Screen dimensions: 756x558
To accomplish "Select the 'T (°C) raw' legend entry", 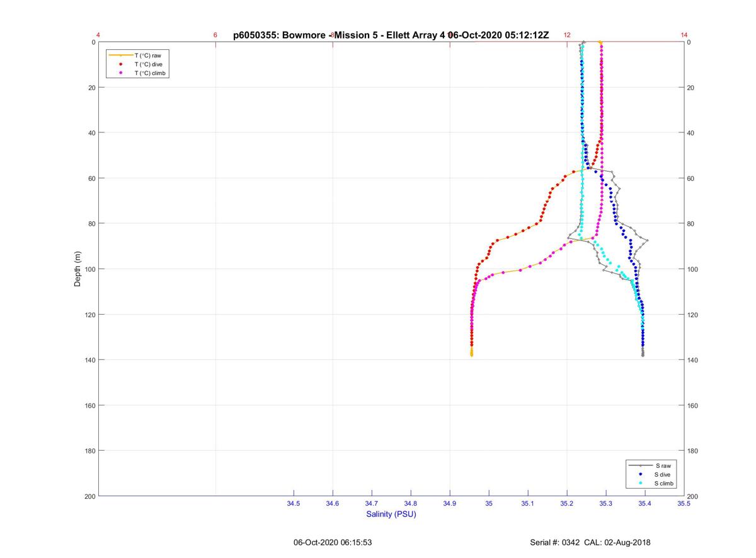I will coord(147,55).
